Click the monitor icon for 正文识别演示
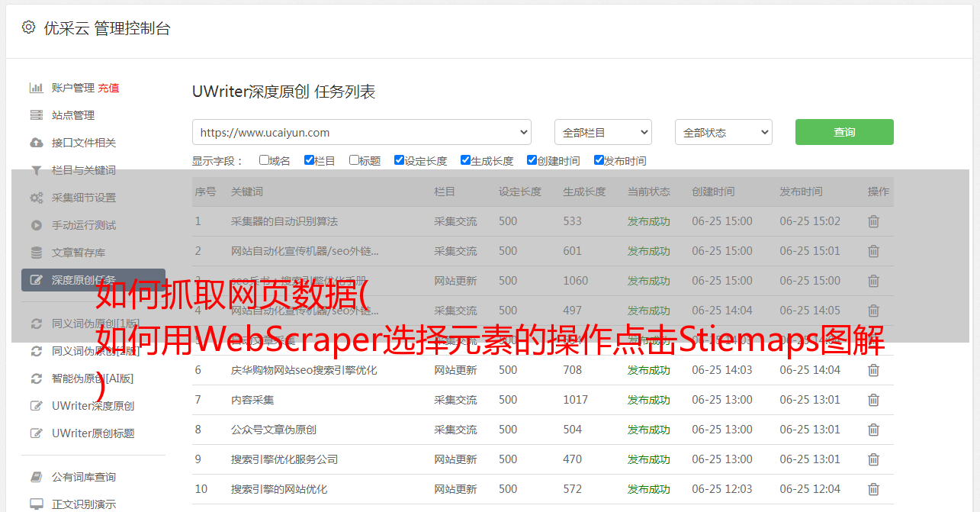Image resolution: width=980 pixels, height=512 pixels. (x=36, y=504)
